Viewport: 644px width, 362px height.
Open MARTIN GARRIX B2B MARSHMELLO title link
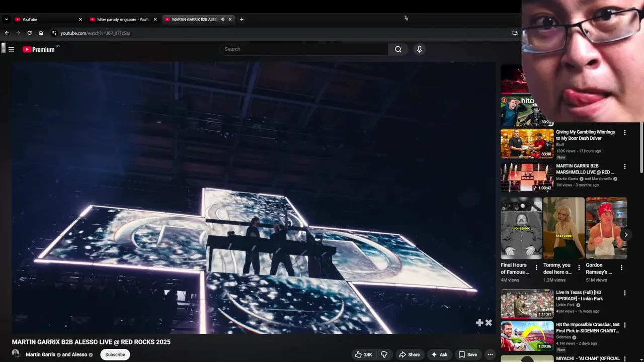(x=585, y=169)
